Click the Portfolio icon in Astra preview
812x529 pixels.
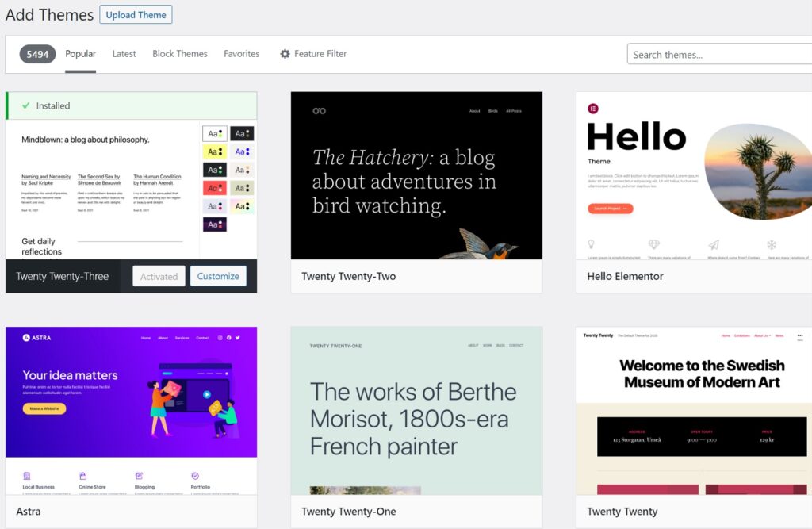[x=195, y=476]
